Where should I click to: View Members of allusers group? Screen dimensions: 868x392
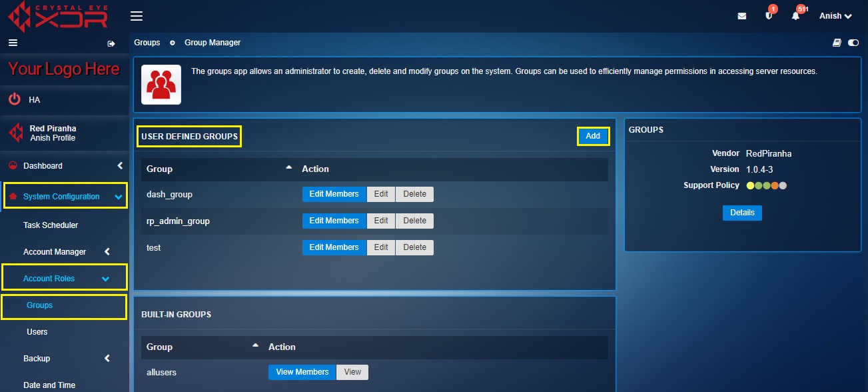pos(302,372)
